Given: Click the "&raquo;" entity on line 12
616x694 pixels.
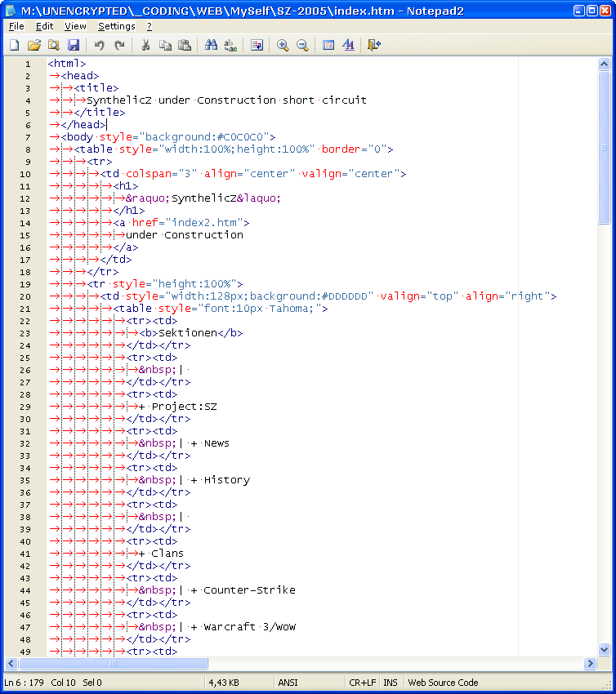Looking at the screenshot, I should (148, 198).
